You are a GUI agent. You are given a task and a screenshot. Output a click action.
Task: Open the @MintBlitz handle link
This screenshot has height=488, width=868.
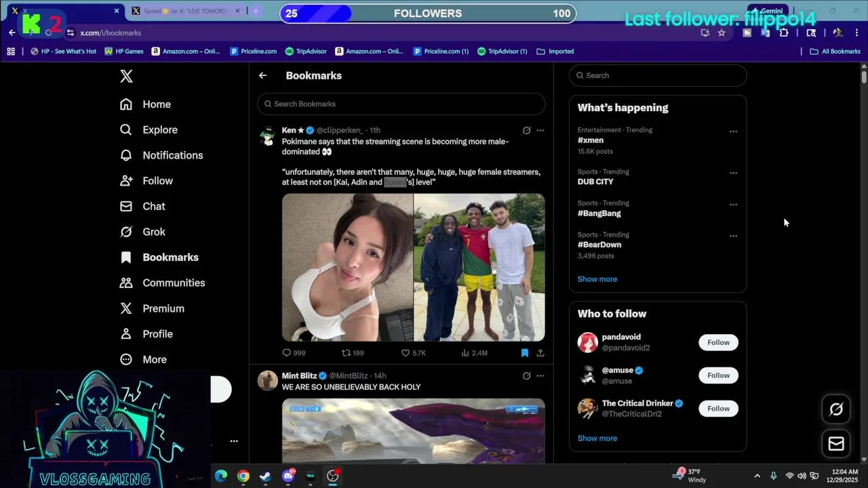(349, 375)
